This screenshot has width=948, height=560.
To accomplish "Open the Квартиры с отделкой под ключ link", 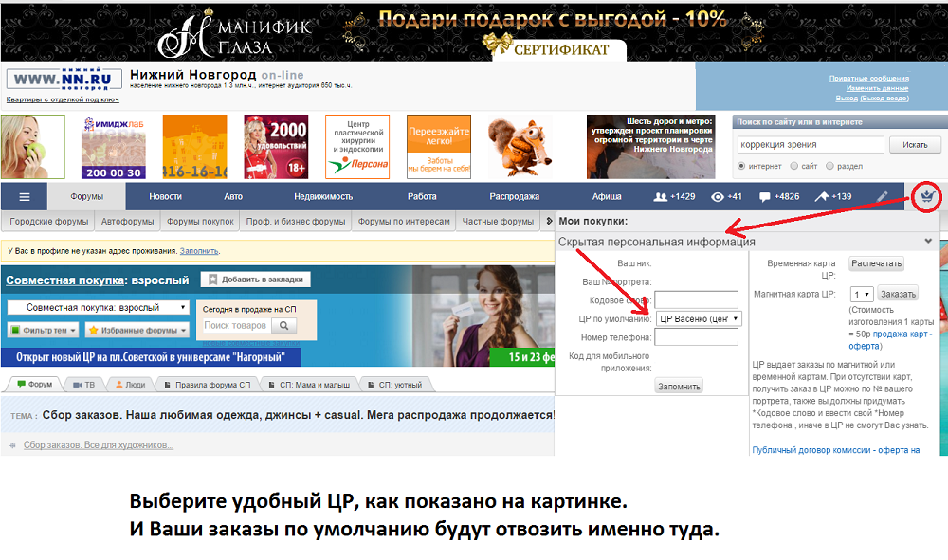I will (x=63, y=99).
